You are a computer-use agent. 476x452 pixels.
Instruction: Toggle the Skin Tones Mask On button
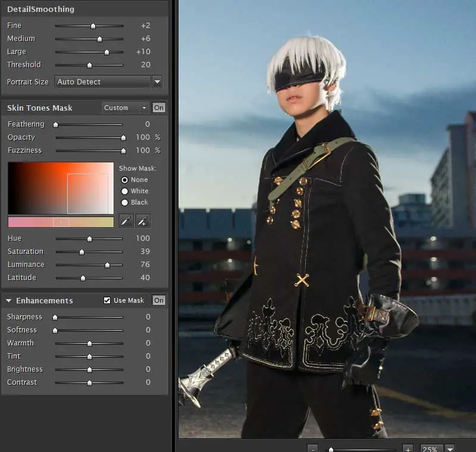(x=159, y=108)
